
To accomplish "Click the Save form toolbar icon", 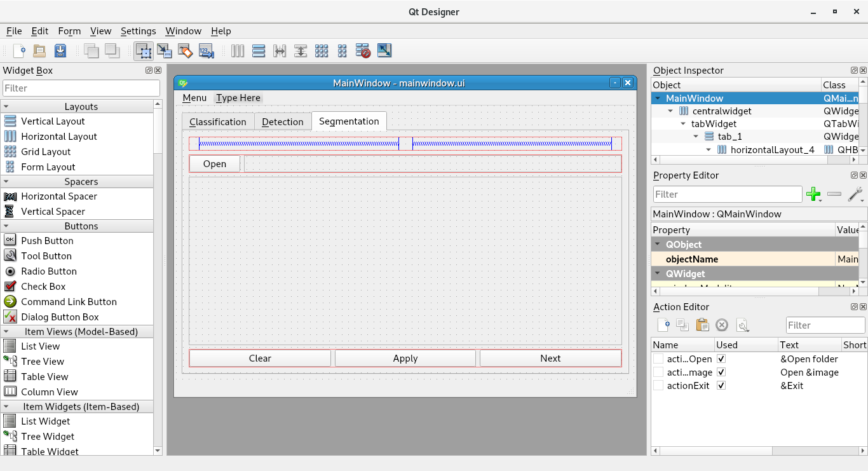I will pos(60,51).
